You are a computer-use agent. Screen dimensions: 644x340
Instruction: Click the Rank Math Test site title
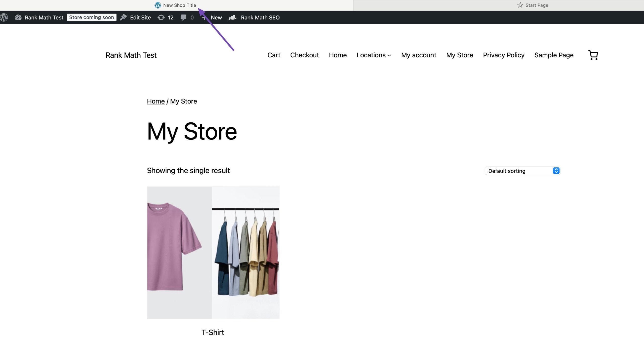click(x=131, y=55)
